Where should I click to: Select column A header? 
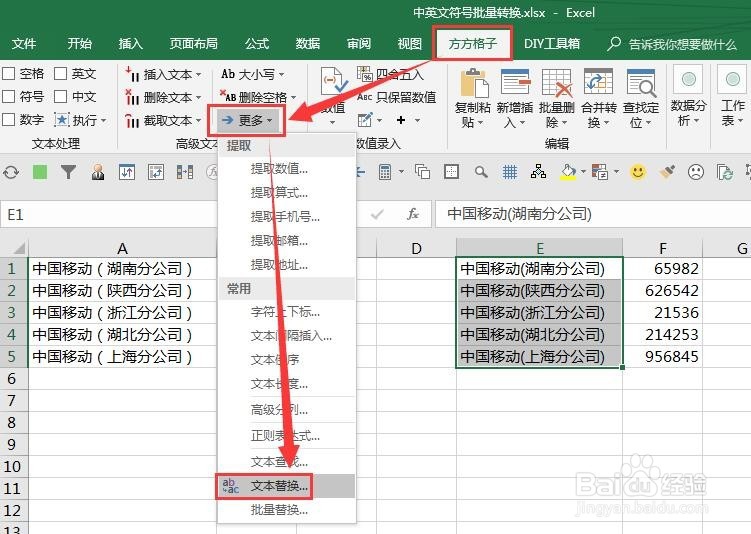coord(123,248)
